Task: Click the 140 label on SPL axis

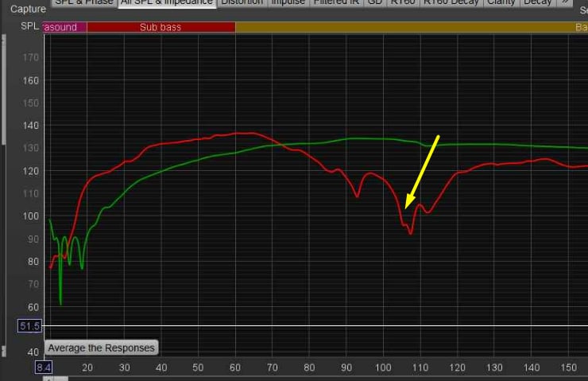Action: 31,126
